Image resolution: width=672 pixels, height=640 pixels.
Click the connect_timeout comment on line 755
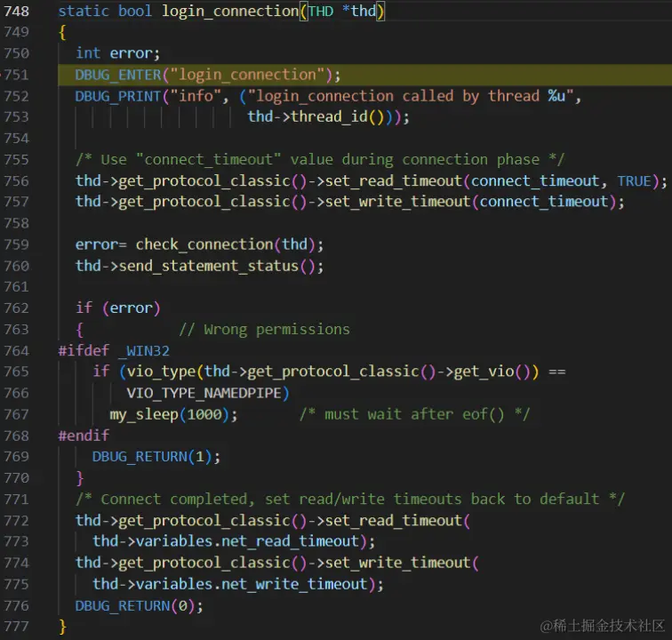320,159
